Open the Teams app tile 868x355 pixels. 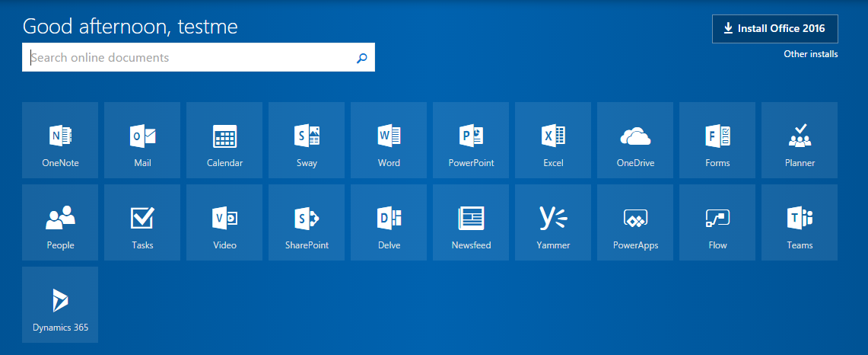tap(800, 222)
